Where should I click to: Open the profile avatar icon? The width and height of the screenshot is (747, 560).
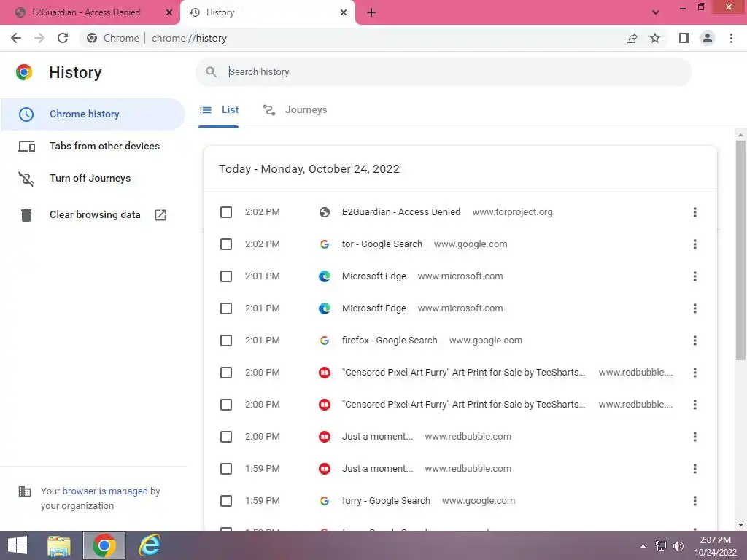[x=708, y=38]
